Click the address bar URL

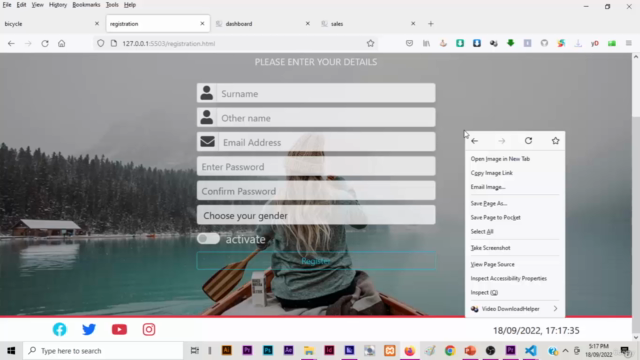[x=169, y=43]
